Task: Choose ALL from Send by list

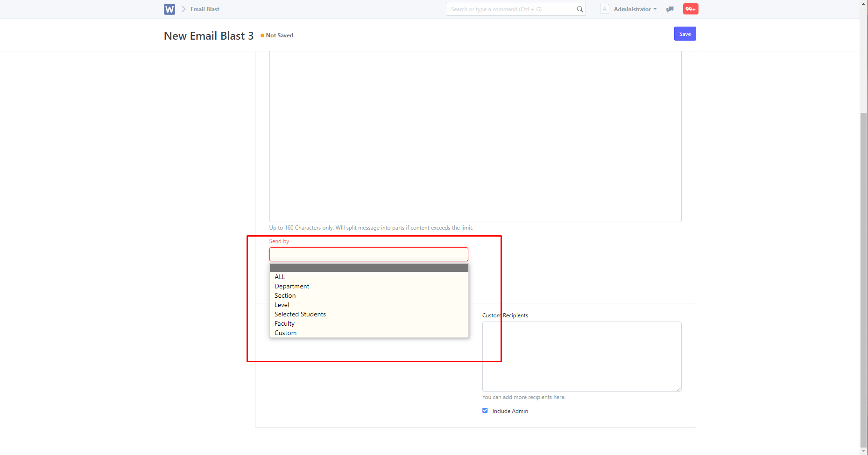Action: tap(369, 277)
